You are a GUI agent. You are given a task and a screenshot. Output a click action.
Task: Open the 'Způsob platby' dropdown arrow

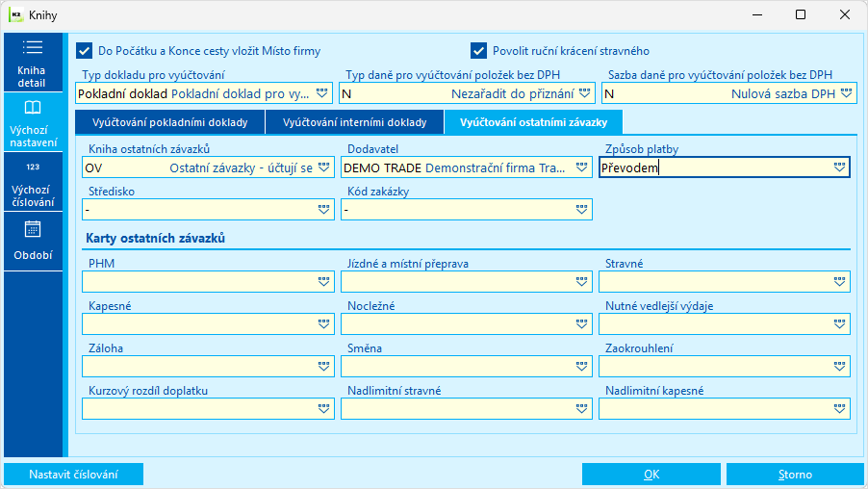(x=839, y=167)
